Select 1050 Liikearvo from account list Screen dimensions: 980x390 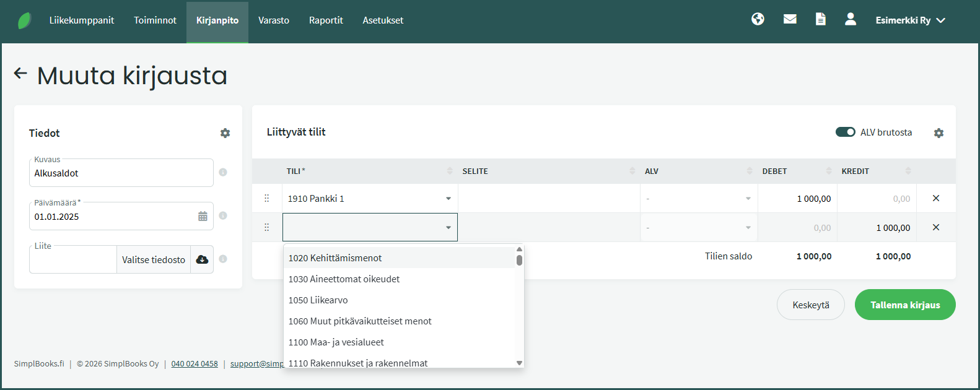pyautogui.click(x=318, y=300)
